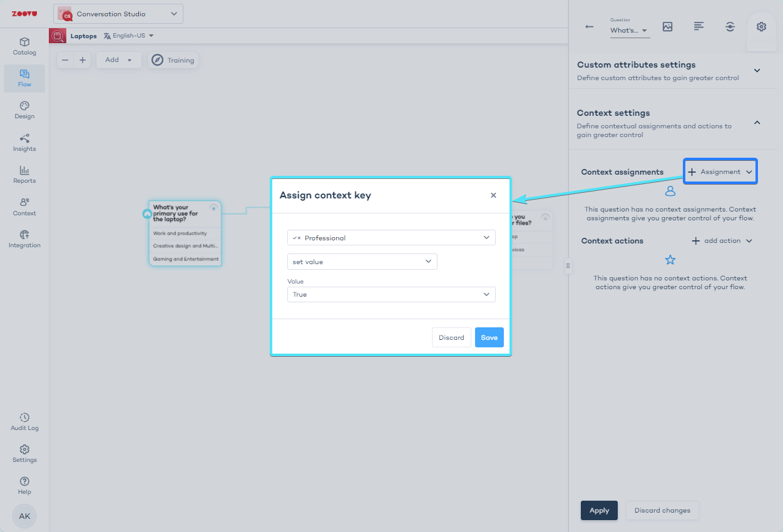This screenshot has height=532, width=783.
Task: Collapse the Context settings section
Action: (757, 122)
